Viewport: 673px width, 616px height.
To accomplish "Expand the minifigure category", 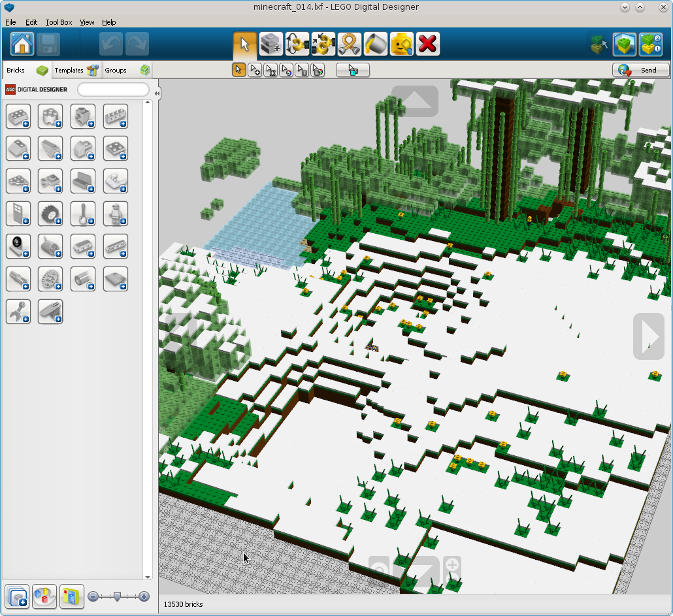I will pyautogui.click(x=116, y=214).
